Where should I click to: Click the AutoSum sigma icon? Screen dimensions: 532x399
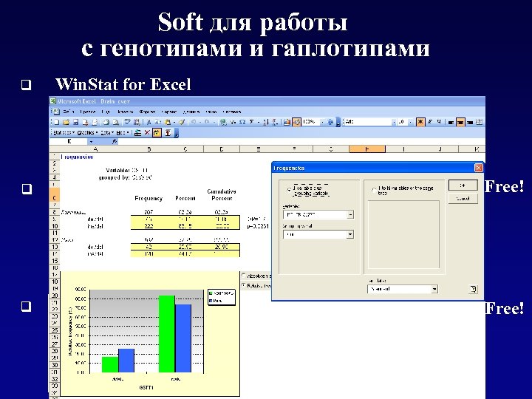(x=252, y=122)
